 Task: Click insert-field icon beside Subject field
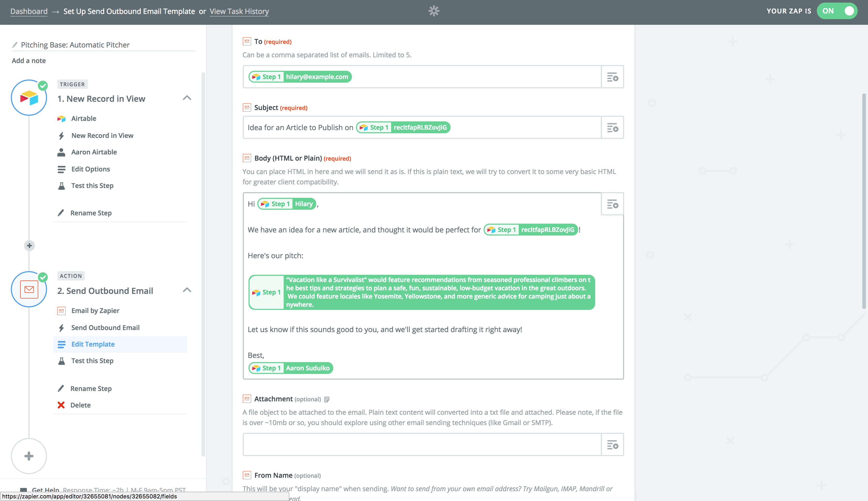[x=612, y=128]
